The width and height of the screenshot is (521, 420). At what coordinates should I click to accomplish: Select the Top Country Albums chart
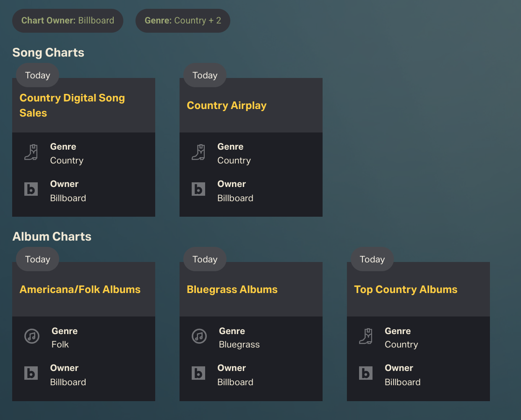[406, 290]
